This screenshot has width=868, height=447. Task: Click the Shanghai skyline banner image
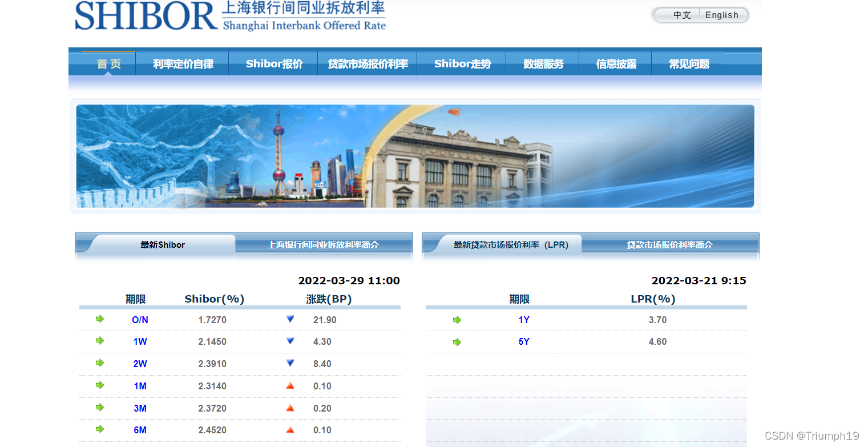pos(415,156)
